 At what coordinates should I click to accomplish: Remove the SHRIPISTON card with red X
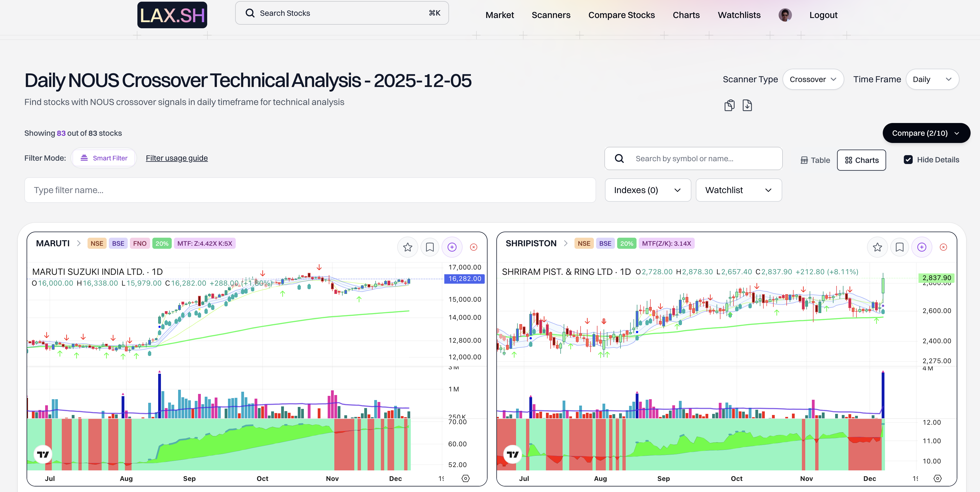coord(943,247)
